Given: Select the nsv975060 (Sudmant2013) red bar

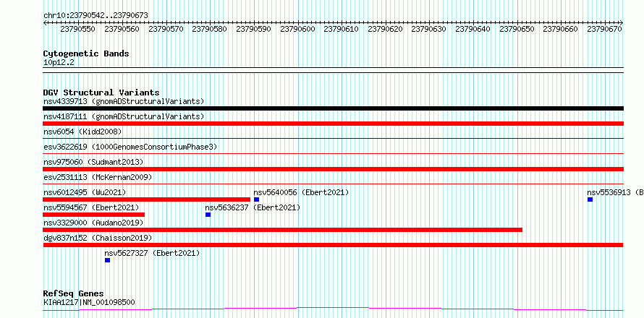Looking at the screenshot, I should click(x=333, y=169).
